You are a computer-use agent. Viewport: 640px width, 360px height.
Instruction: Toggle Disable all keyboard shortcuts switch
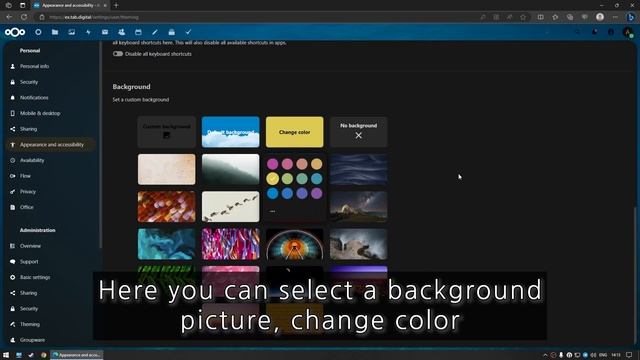tap(118, 53)
